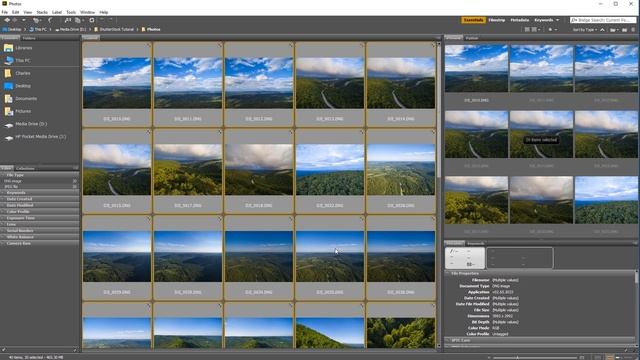
Task: Click the Open in Camera Raw icon
Action: click(92, 20)
